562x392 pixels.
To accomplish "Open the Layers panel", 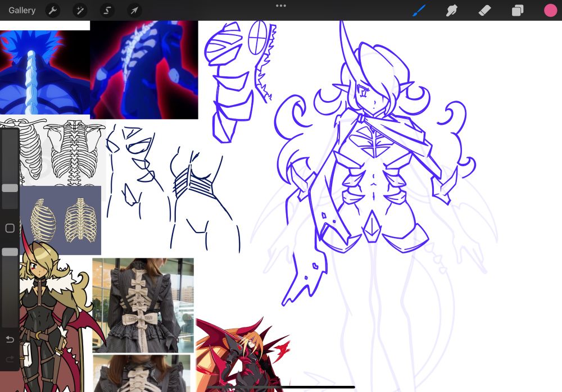I will (518, 11).
